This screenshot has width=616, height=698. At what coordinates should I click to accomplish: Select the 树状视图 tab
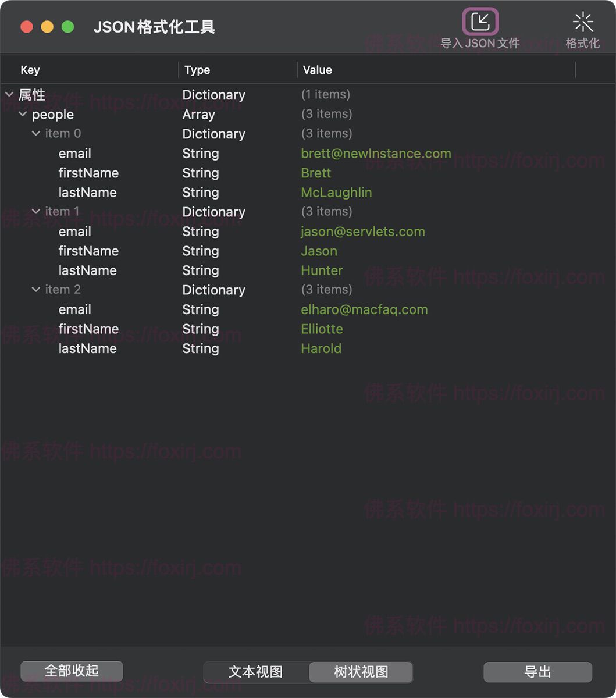(x=361, y=672)
